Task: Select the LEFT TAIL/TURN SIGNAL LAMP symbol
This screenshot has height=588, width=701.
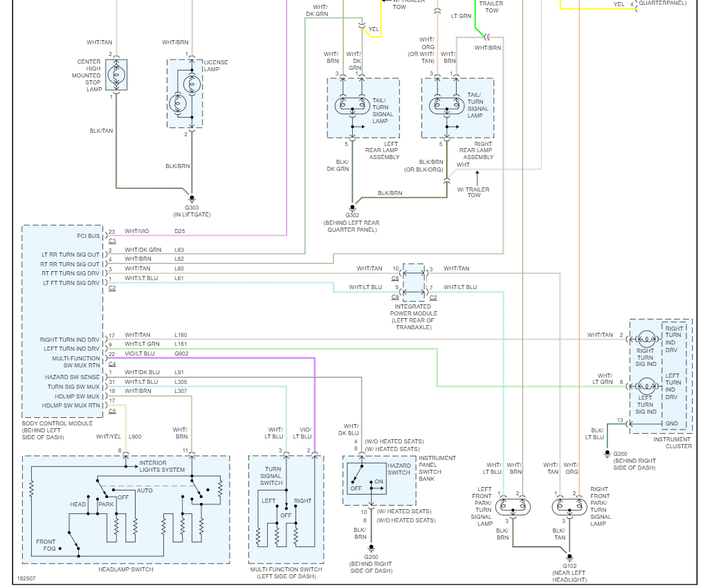Action: pyautogui.click(x=354, y=105)
